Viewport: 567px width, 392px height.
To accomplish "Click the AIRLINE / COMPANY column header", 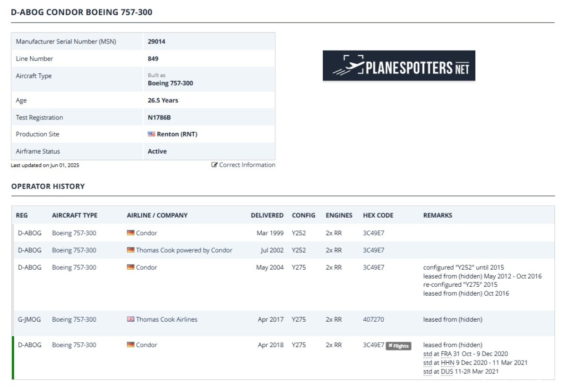I will (x=157, y=215).
